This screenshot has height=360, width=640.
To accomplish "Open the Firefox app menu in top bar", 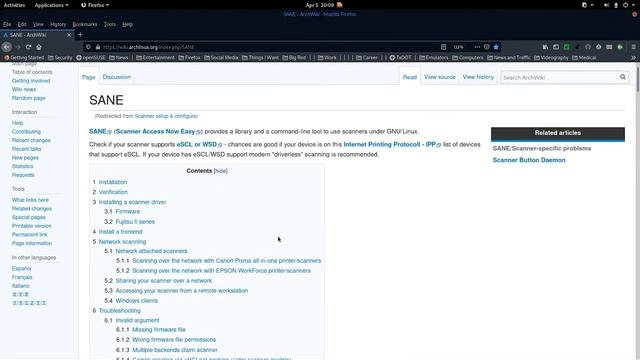I will click(95, 5).
